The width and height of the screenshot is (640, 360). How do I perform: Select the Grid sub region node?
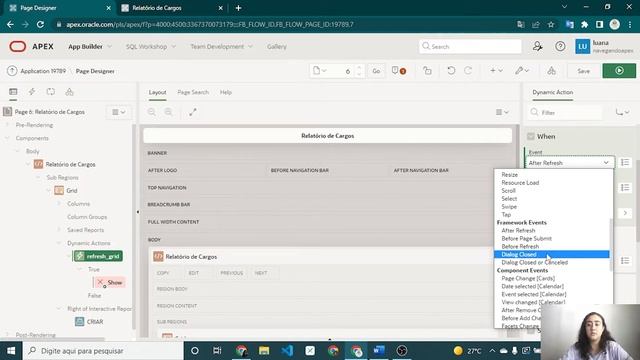(x=66, y=191)
